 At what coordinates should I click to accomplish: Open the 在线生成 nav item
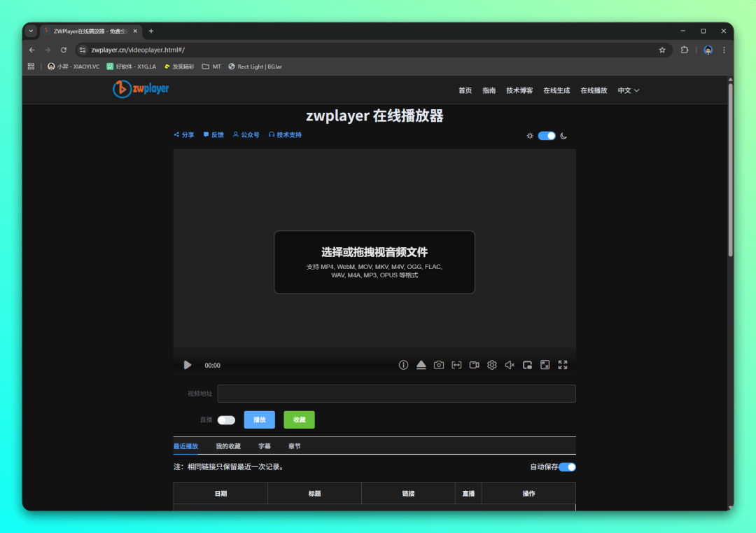click(556, 90)
